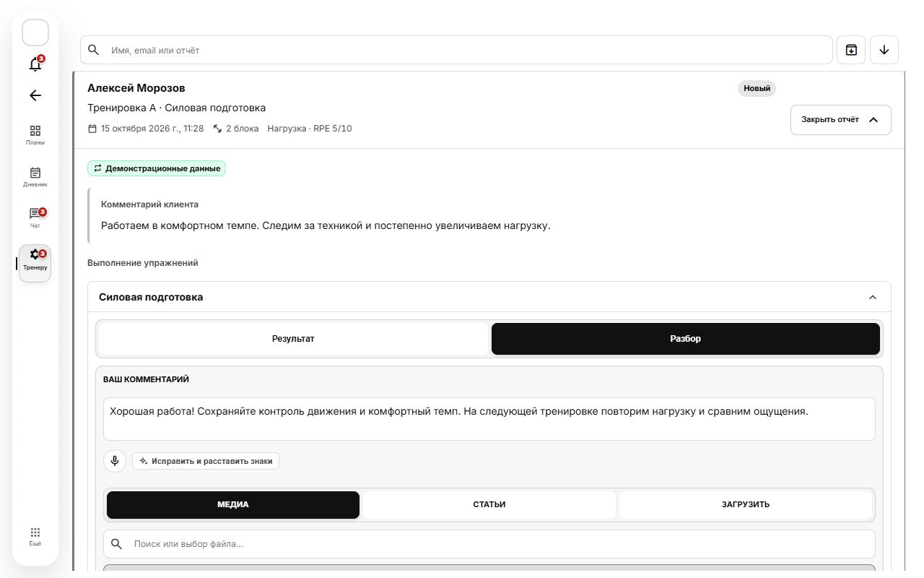This screenshot has width=924, height=578.
Task: Focus the Поиск или выбор файла field
Action: [x=489, y=543]
